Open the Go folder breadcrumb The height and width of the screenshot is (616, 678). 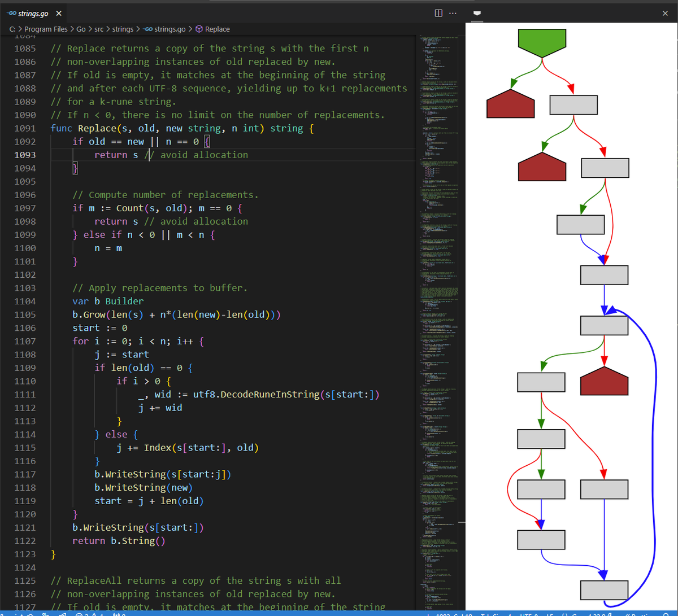point(81,29)
